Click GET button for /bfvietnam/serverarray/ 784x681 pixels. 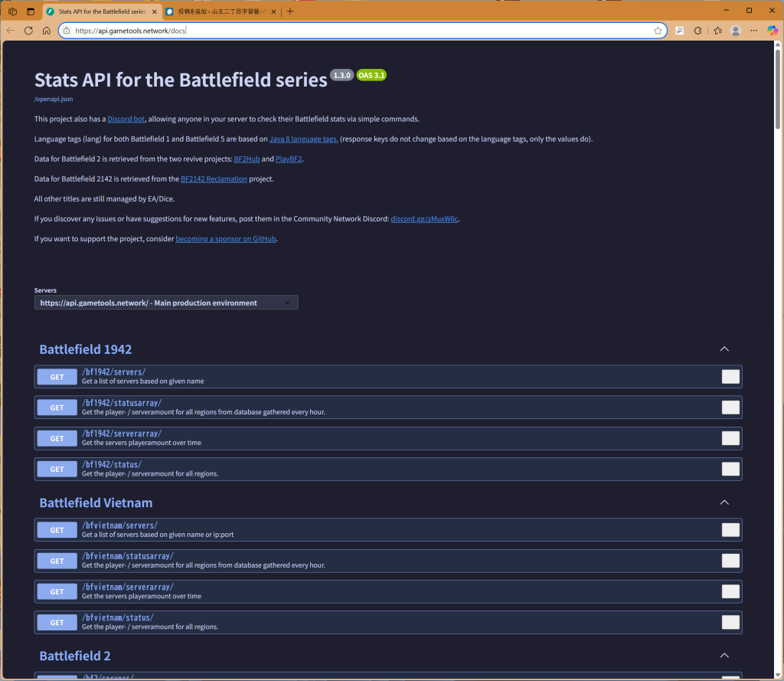tap(57, 592)
